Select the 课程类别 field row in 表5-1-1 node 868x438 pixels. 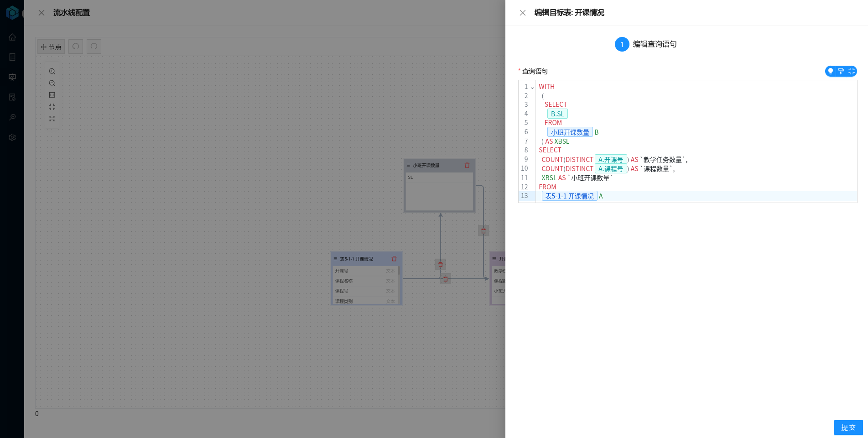click(365, 301)
